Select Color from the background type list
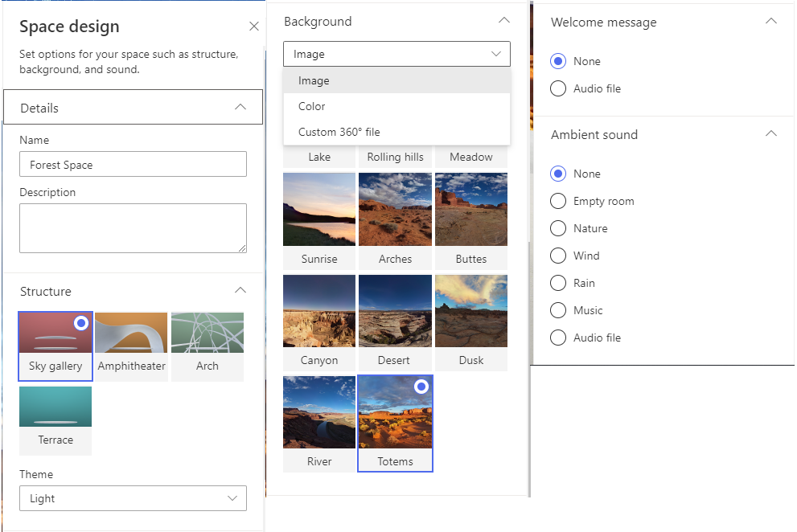 tap(311, 106)
